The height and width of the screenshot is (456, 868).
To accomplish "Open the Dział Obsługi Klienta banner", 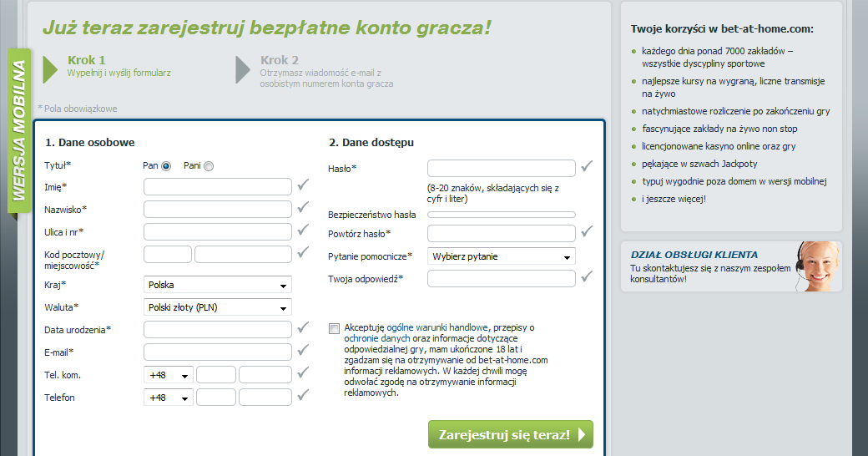I will point(731,266).
